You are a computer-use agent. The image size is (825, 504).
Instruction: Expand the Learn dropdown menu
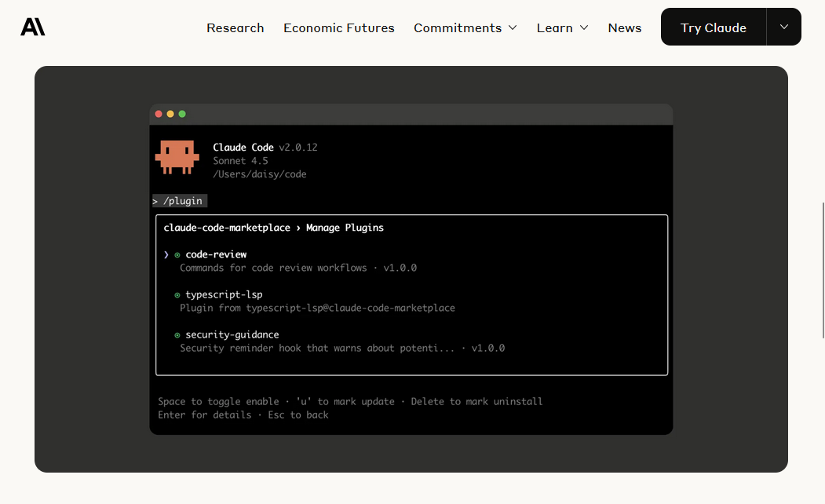pyautogui.click(x=562, y=27)
